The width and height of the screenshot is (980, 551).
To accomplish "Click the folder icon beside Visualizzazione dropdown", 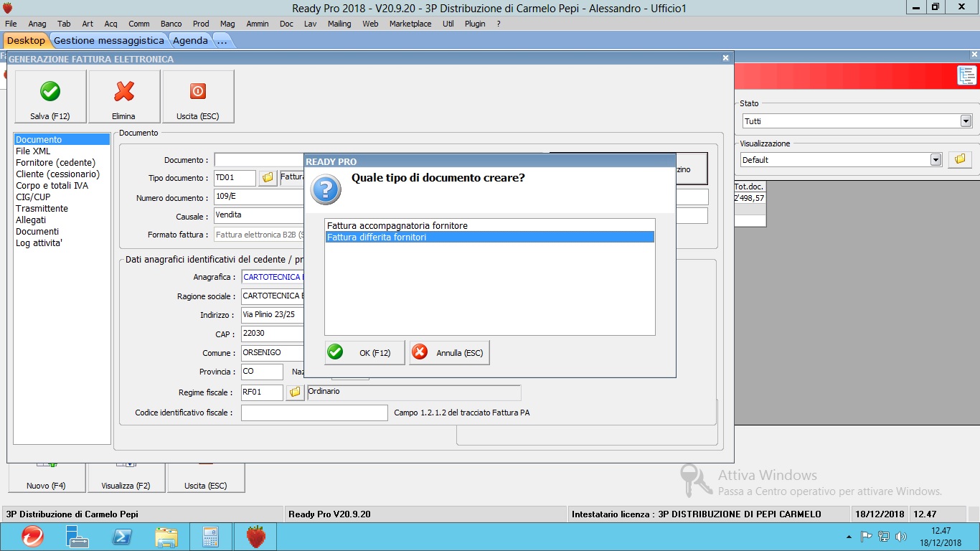I will click(960, 159).
